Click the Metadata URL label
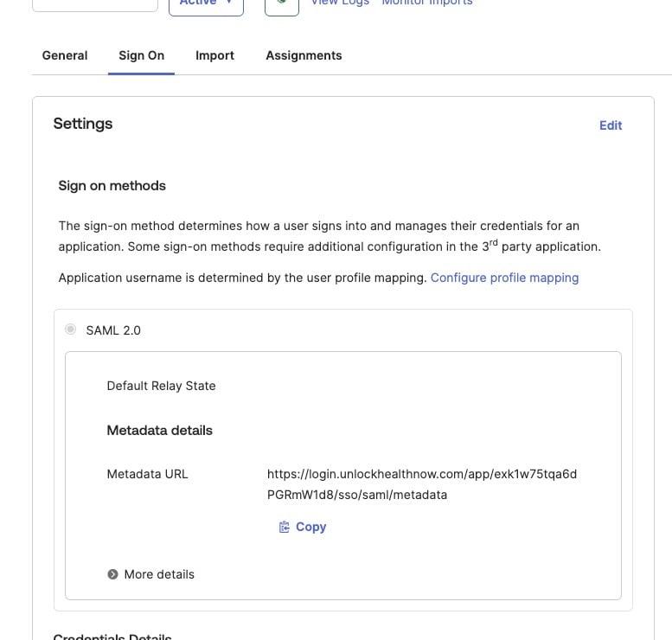The image size is (672, 640). (147, 474)
